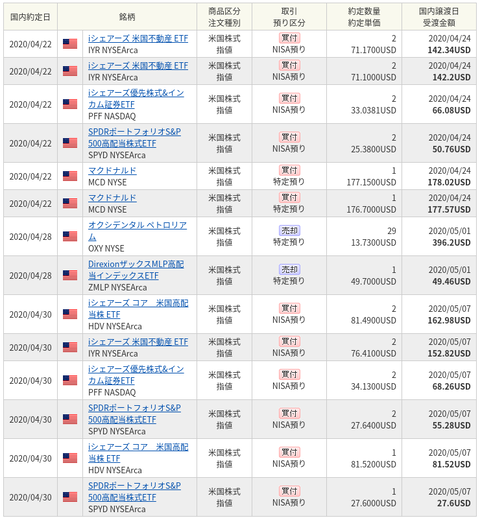The height and width of the screenshot is (518, 480).
Task: Click US flag icon in the 142.2USD row
Action: 70,71
